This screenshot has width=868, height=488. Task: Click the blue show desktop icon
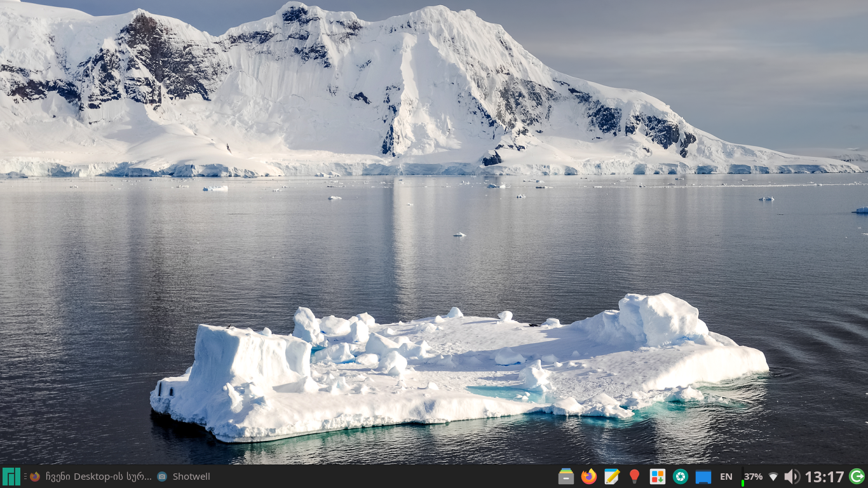(703, 477)
